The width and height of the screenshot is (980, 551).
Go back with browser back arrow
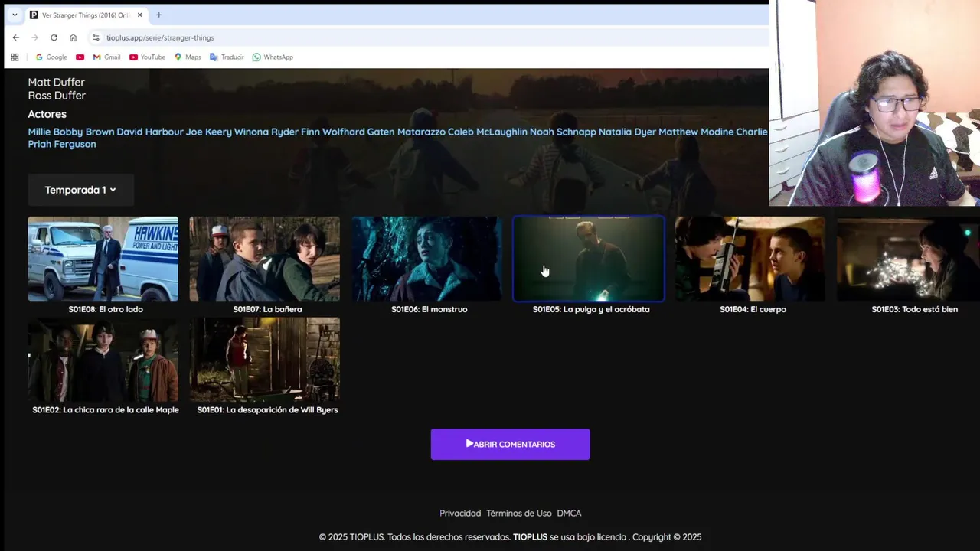coord(15,37)
